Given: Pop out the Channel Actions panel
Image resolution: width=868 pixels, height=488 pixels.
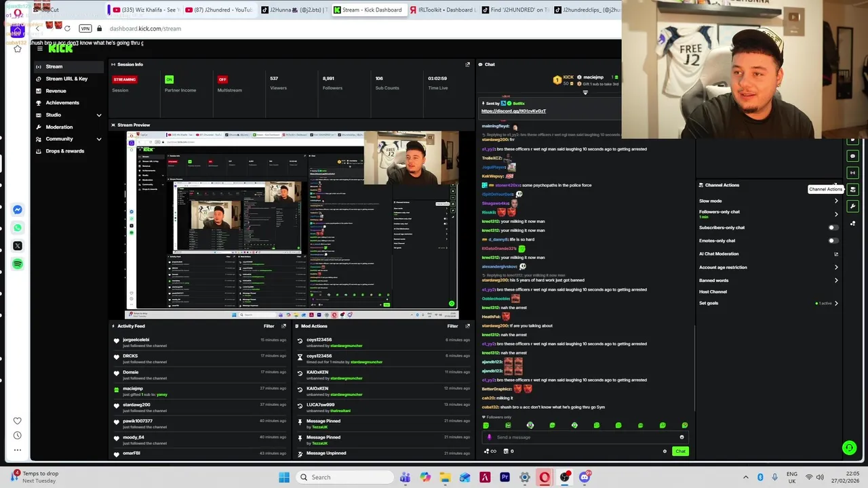Looking at the screenshot, I should [x=835, y=185].
